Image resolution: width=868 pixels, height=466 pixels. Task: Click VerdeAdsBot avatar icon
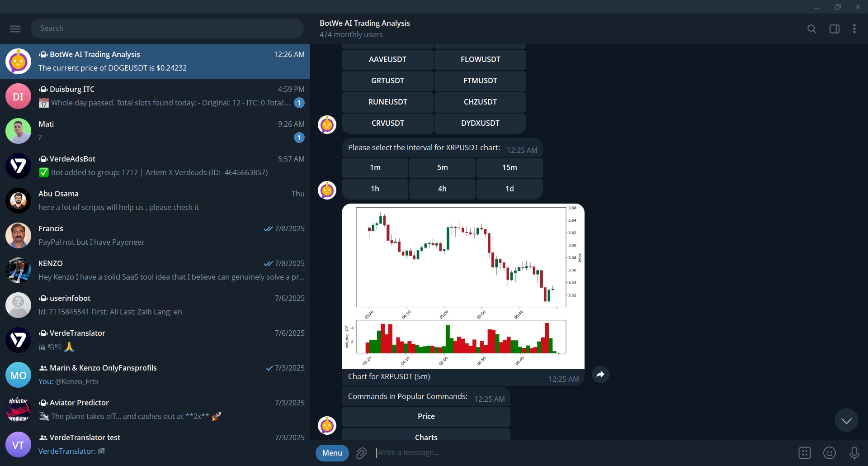pos(18,166)
